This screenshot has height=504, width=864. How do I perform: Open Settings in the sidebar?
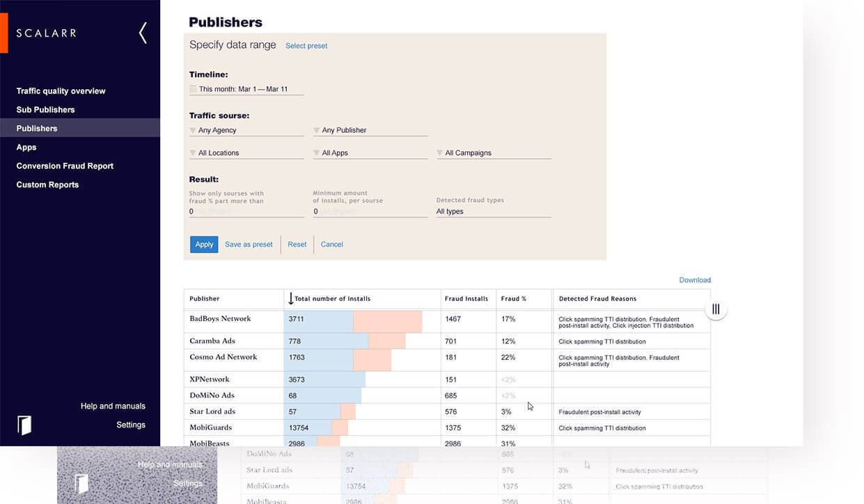(x=131, y=425)
